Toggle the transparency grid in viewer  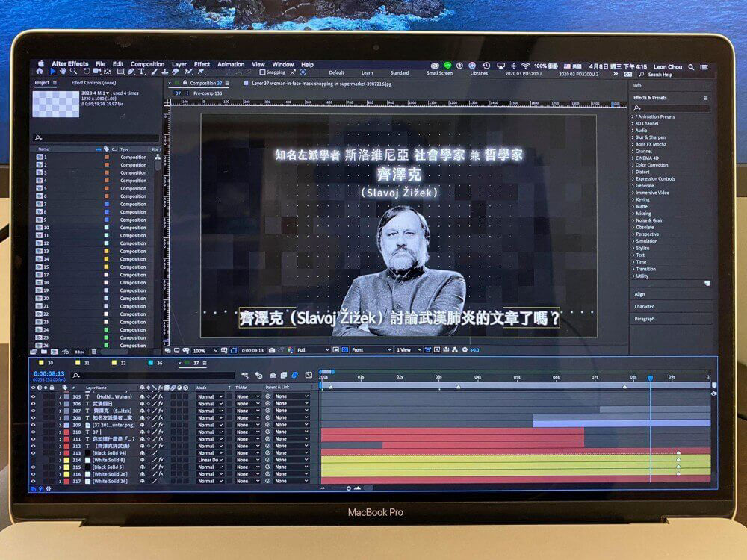click(345, 350)
